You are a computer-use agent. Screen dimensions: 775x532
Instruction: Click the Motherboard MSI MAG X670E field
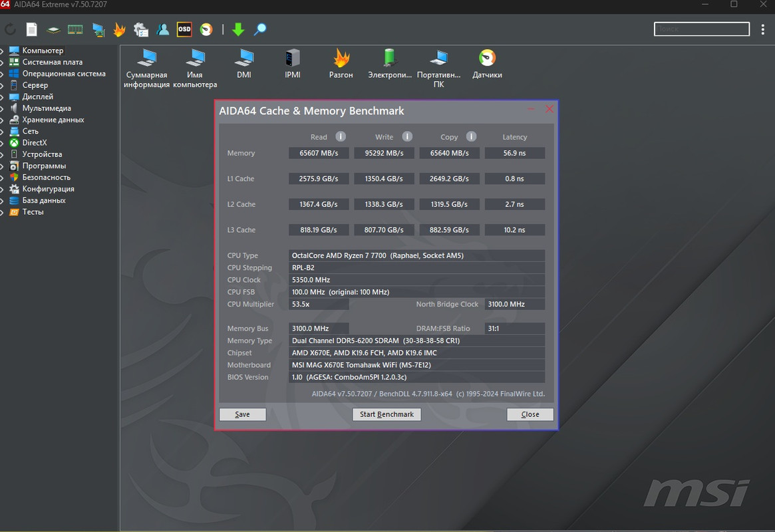[416, 365]
